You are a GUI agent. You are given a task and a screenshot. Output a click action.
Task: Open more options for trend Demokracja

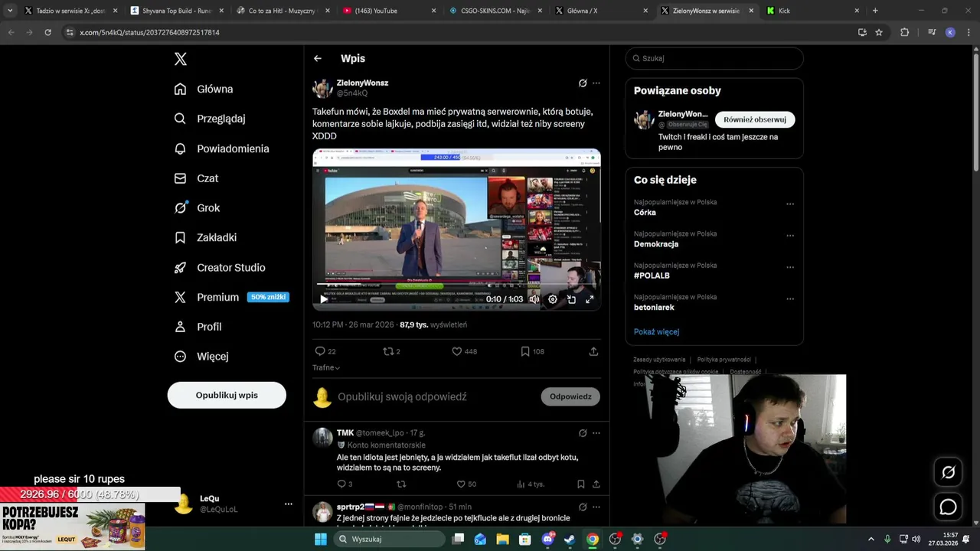pyautogui.click(x=790, y=236)
